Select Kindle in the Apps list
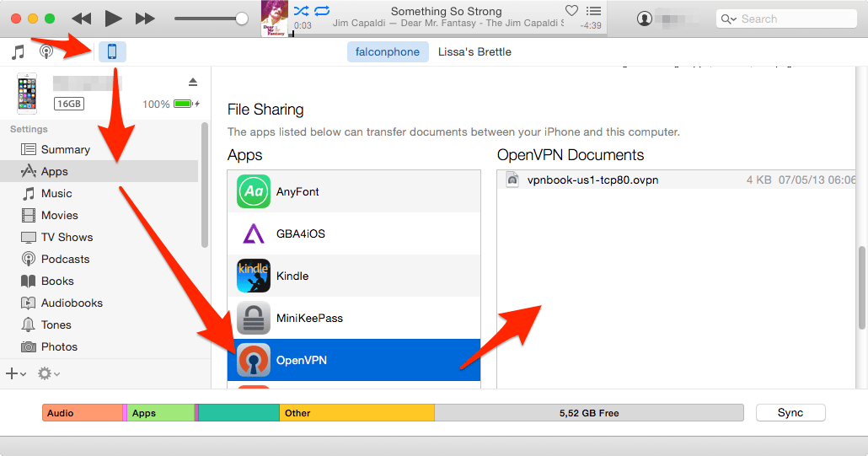The image size is (868, 456). (x=354, y=276)
